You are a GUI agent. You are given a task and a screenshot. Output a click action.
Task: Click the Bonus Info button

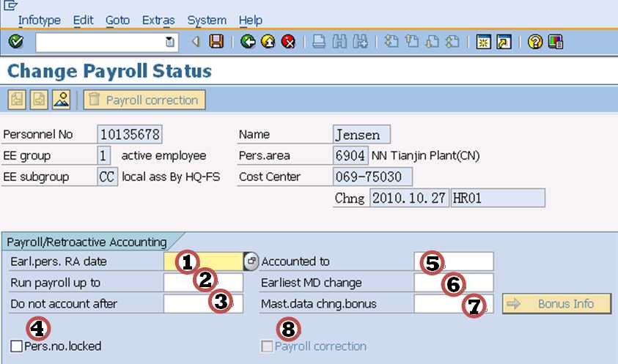tap(557, 303)
